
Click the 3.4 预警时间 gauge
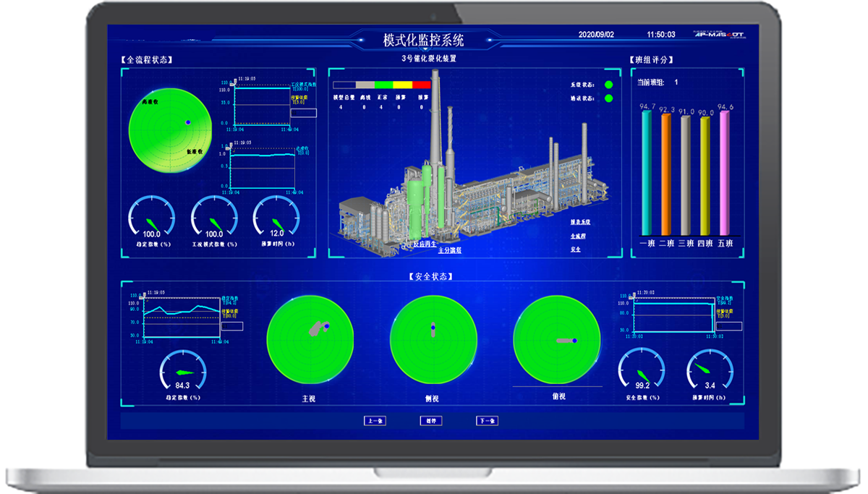tap(710, 370)
